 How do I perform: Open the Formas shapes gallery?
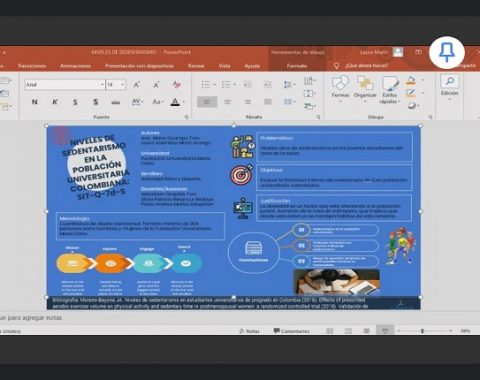[340, 87]
